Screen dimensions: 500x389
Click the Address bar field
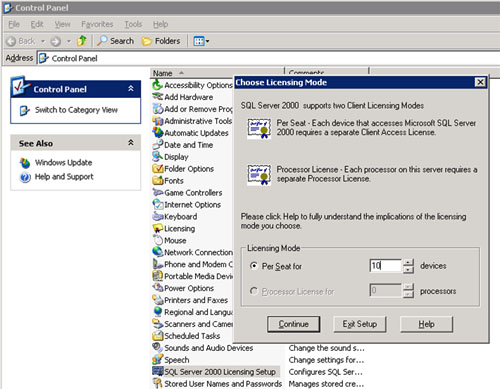click(x=268, y=58)
